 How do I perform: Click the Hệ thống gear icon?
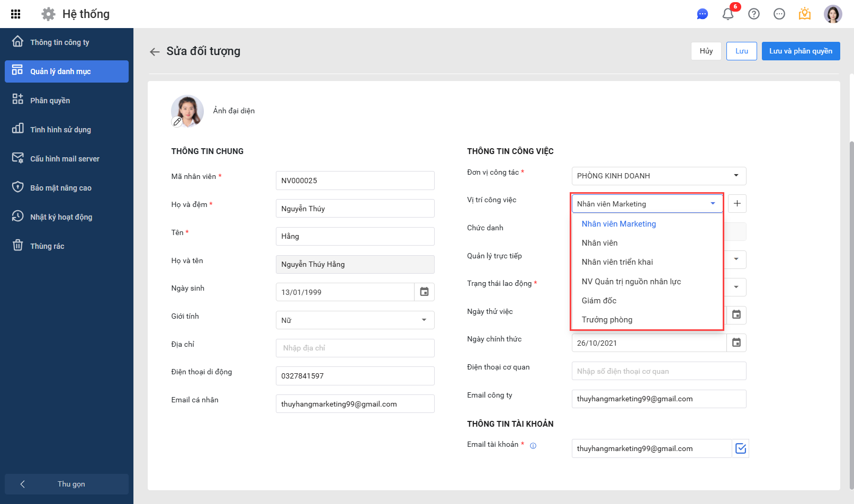click(x=48, y=14)
